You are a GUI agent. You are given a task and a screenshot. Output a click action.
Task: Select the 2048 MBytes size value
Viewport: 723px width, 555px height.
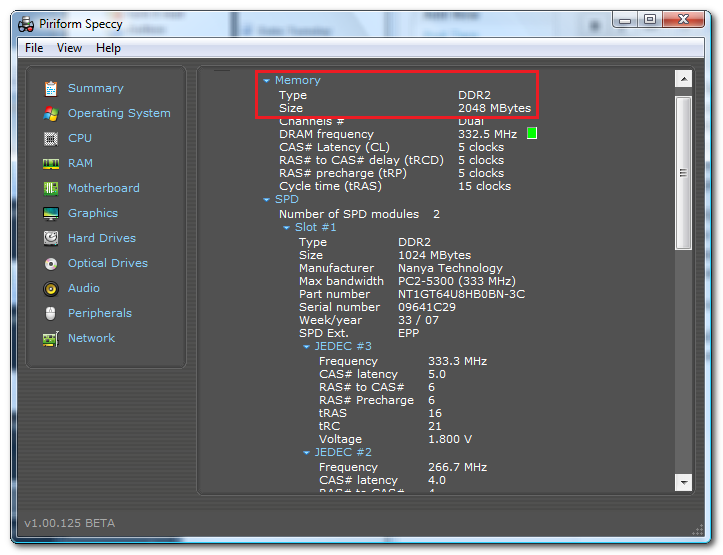click(x=494, y=108)
